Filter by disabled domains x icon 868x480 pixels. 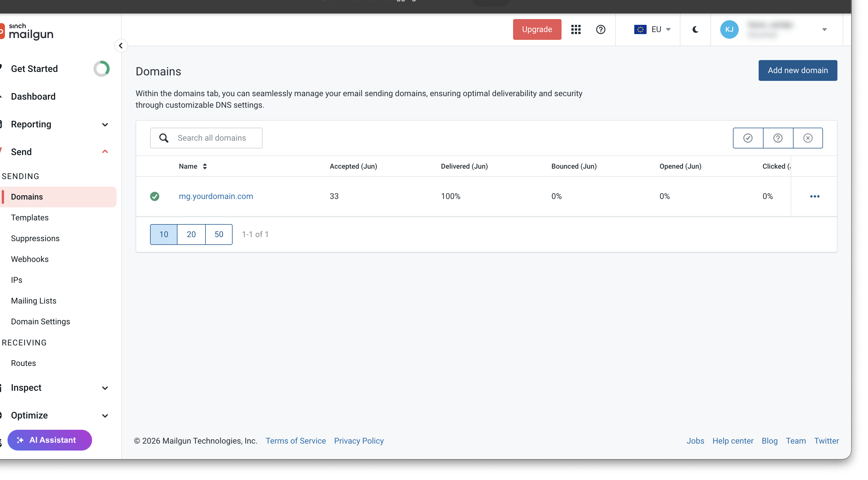pos(808,138)
